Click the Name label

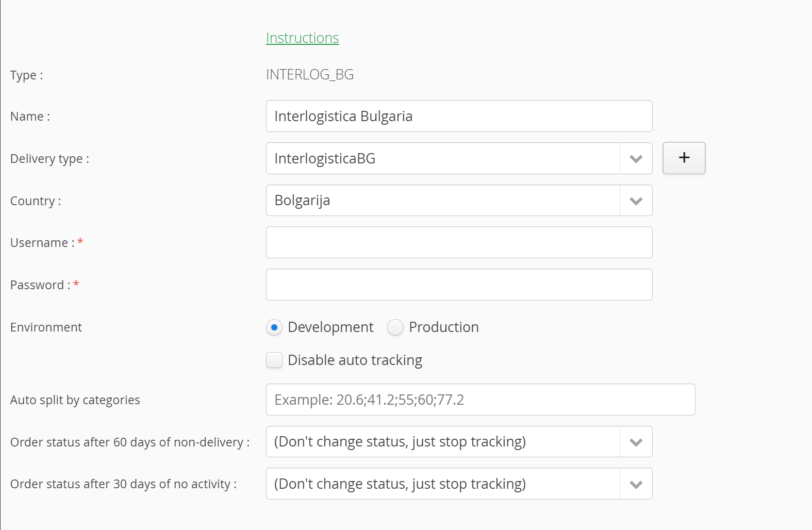tap(30, 117)
